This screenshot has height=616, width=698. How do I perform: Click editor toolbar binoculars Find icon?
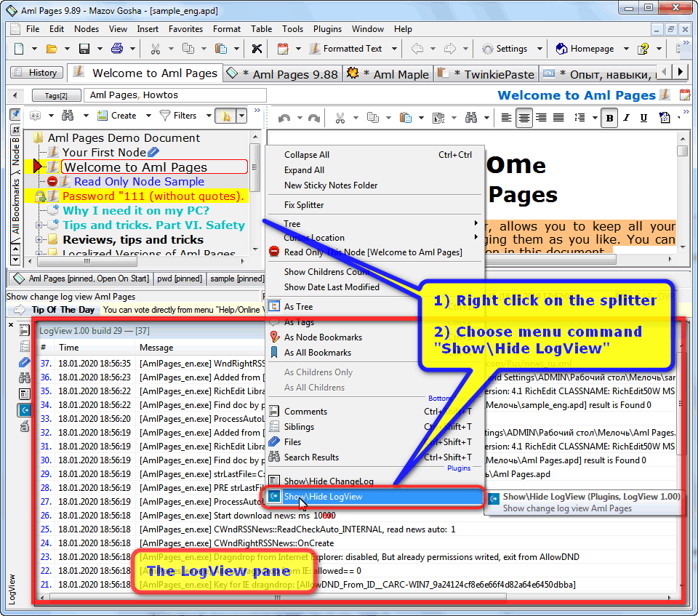pyautogui.click(x=471, y=118)
